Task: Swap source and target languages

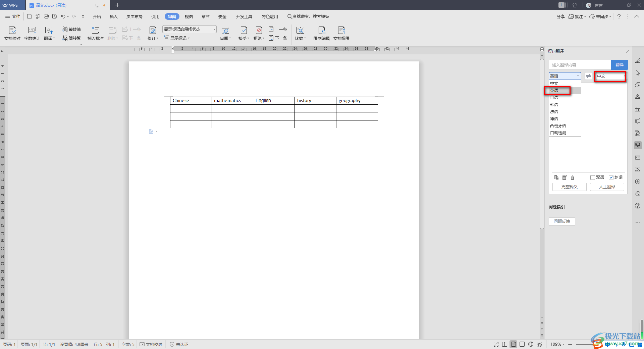Action: click(588, 76)
